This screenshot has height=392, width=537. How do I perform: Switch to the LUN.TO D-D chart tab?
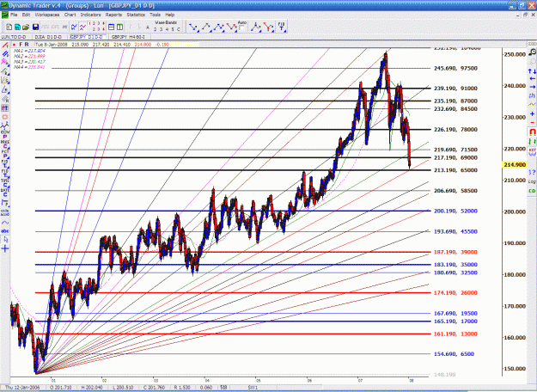pyautogui.click(x=12, y=37)
